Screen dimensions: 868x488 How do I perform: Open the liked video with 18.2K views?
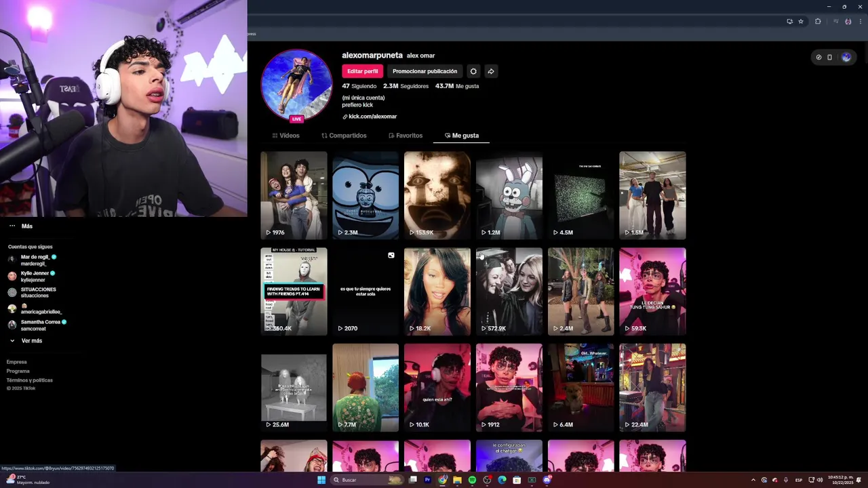pyautogui.click(x=437, y=291)
